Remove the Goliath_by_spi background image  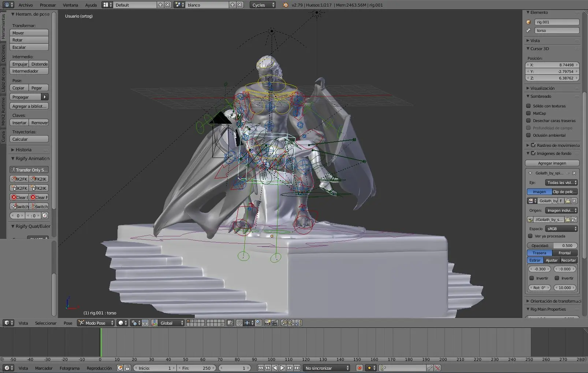(x=574, y=173)
